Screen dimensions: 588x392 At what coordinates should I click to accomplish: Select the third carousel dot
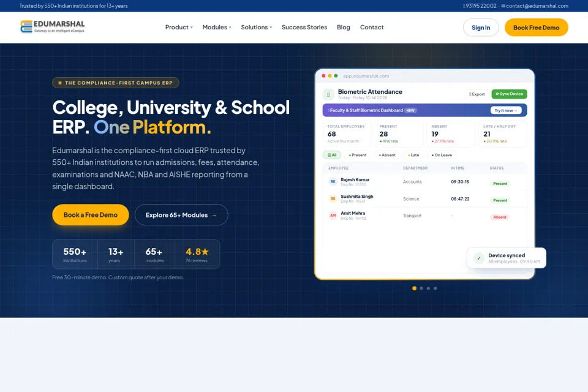coord(428,288)
